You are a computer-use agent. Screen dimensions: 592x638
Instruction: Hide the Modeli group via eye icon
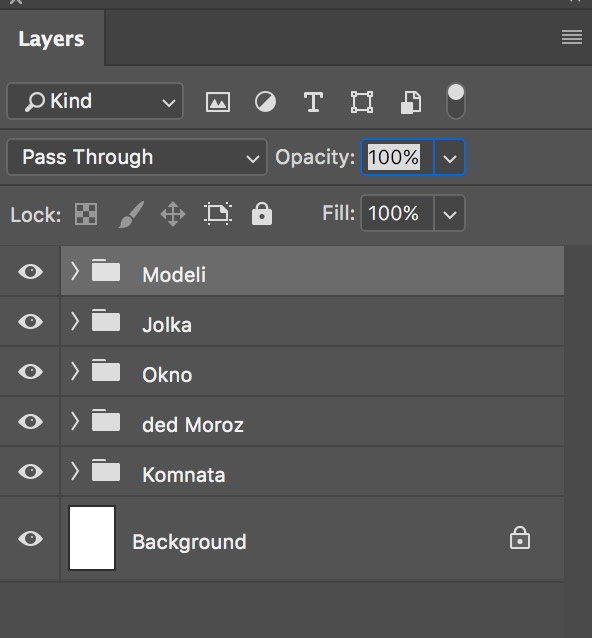click(31, 271)
